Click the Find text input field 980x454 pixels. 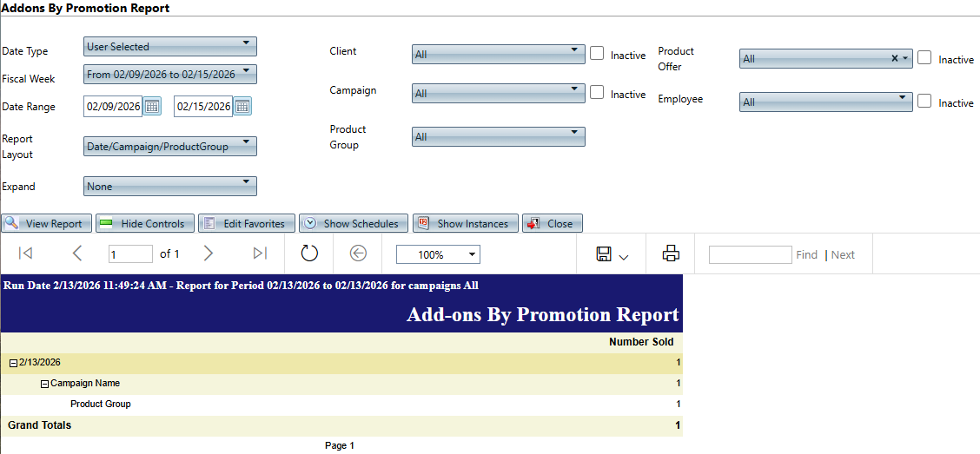(x=750, y=254)
